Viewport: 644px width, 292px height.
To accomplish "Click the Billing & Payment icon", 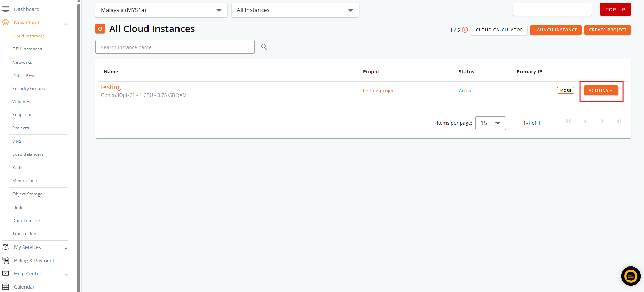I will 6,260.
